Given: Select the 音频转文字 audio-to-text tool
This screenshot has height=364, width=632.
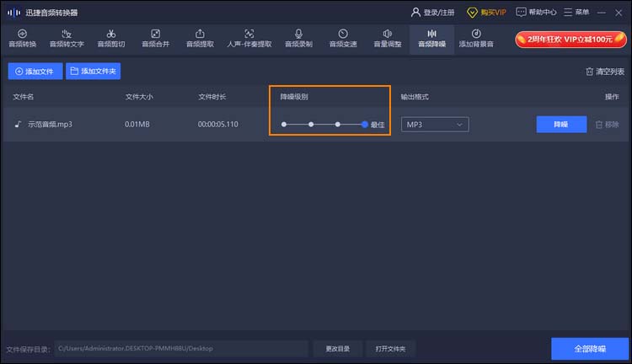Looking at the screenshot, I should click(x=67, y=39).
